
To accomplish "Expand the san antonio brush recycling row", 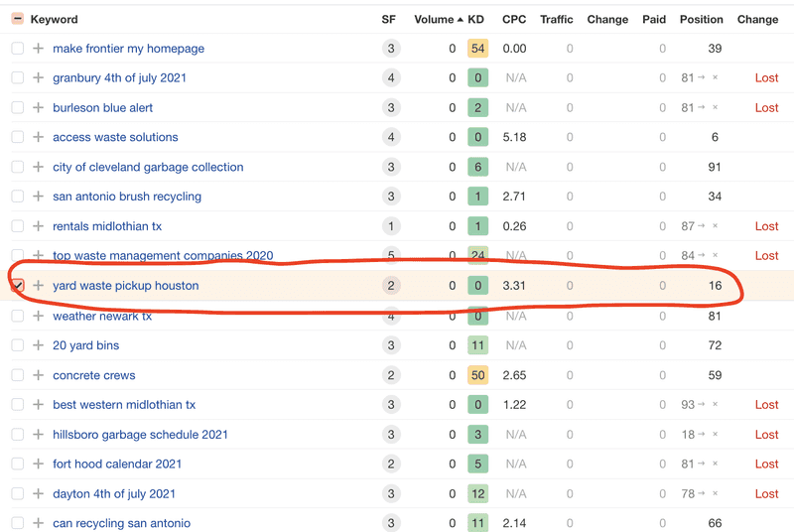I will (38, 197).
